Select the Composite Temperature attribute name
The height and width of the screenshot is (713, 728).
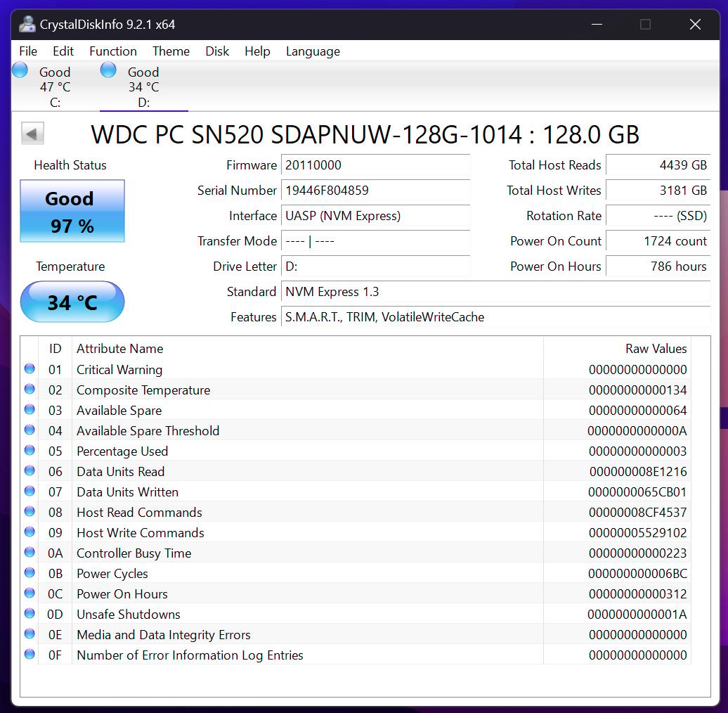(x=143, y=390)
